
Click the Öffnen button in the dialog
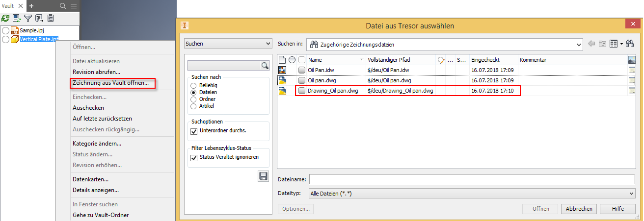(x=540, y=209)
